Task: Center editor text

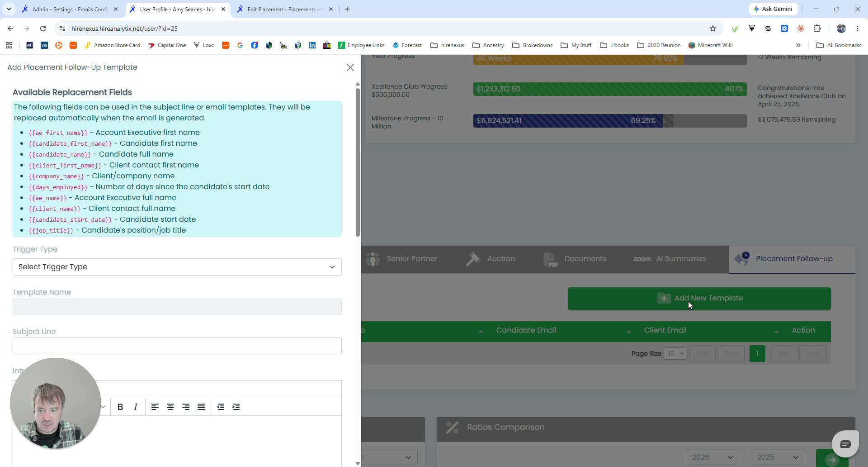Action: pos(170,407)
